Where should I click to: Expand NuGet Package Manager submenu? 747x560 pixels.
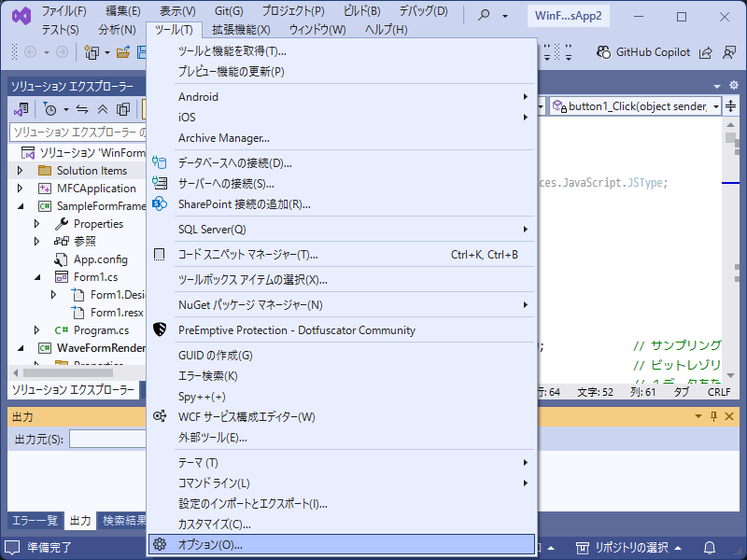pyautogui.click(x=342, y=305)
